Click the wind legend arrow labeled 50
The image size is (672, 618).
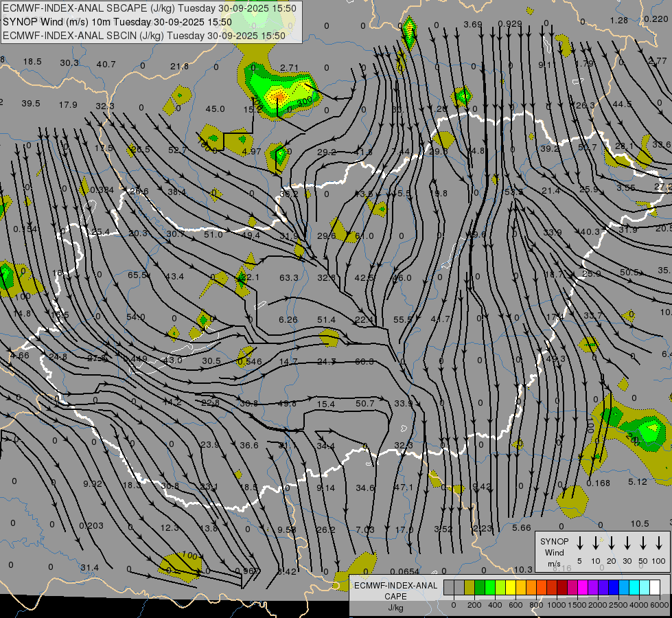(643, 542)
